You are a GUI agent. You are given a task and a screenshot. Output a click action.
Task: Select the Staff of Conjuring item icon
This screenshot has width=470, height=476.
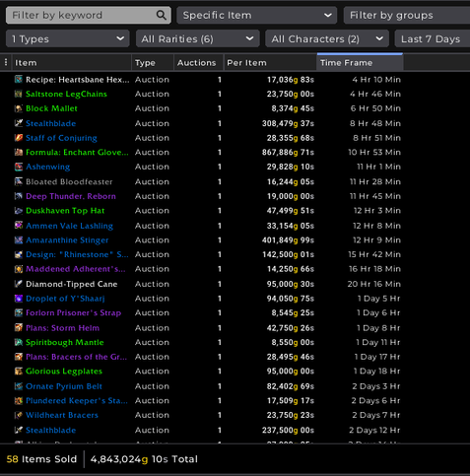coord(19,138)
